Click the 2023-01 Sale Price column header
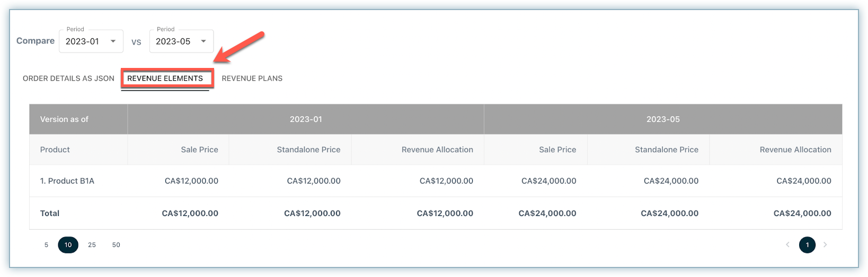868x277 pixels. coord(199,150)
